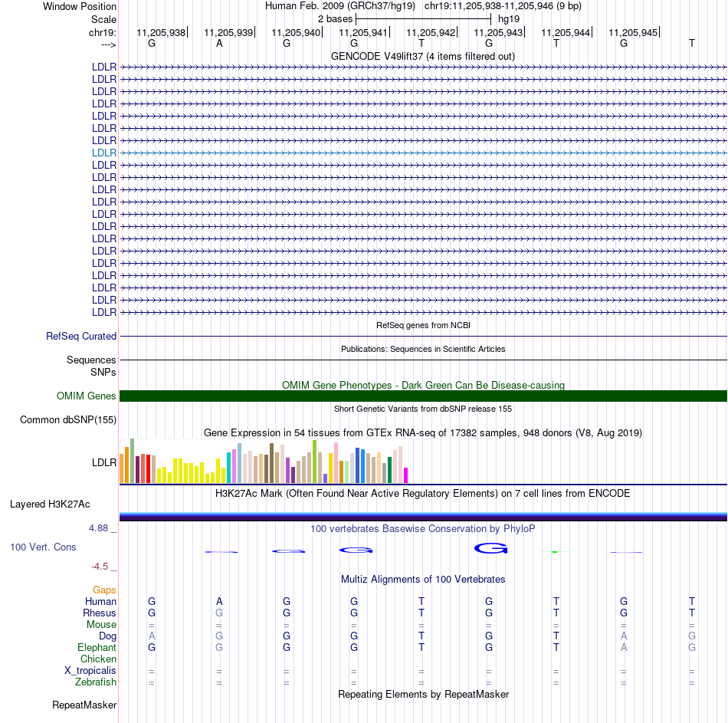Click the Sequences track label
728x723 pixels.
coord(91,360)
